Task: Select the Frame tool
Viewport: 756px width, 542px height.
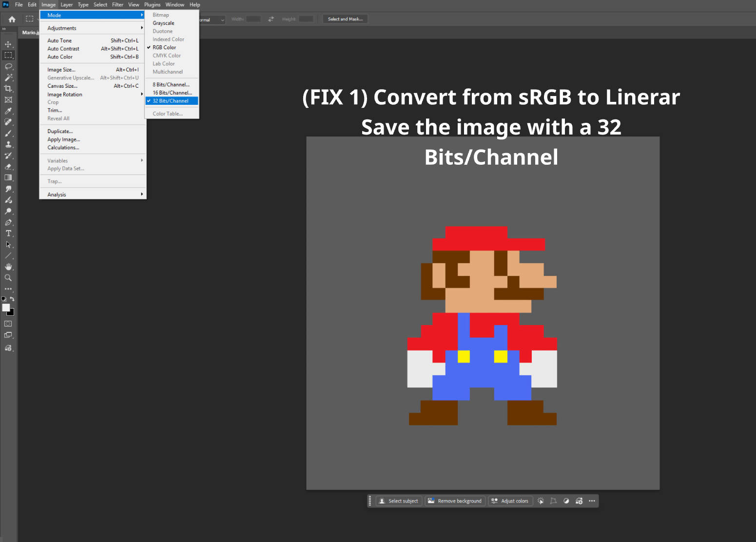Action: (x=8, y=100)
